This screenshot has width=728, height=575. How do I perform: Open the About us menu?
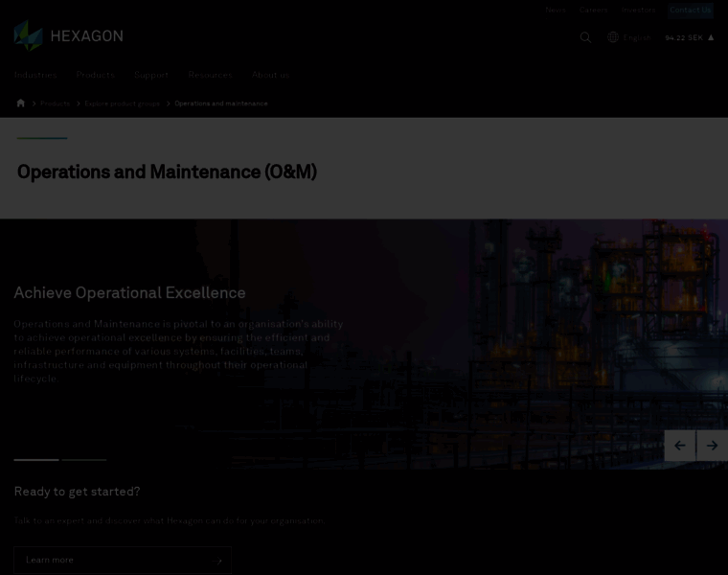[x=271, y=75]
